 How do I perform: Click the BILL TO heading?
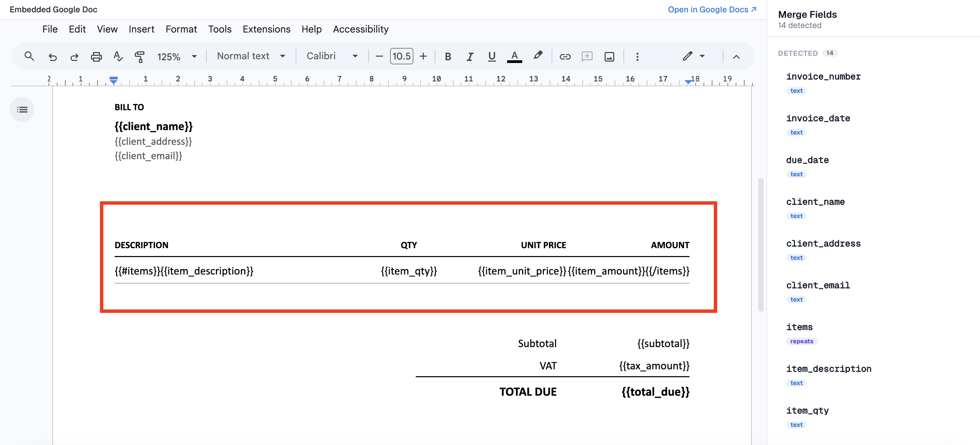point(129,107)
